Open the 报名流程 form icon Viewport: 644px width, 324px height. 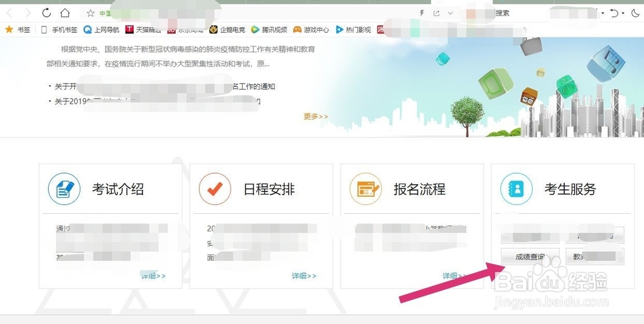pyautogui.click(x=366, y=189)
